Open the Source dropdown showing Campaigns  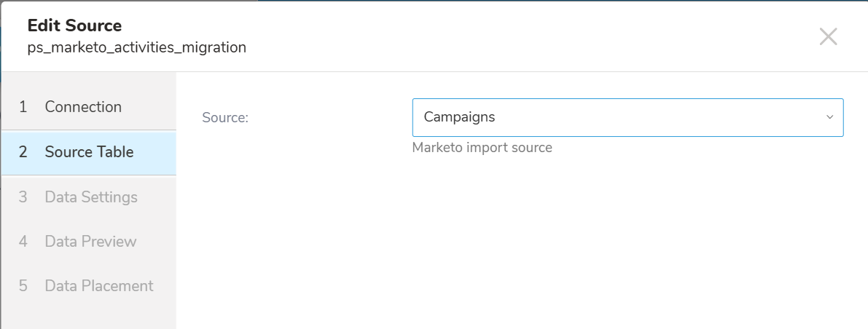[627, 117]
